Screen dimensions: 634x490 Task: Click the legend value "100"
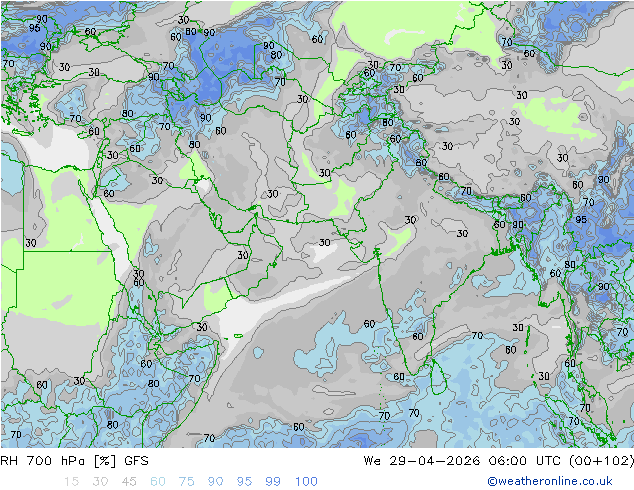coord(306,482)
